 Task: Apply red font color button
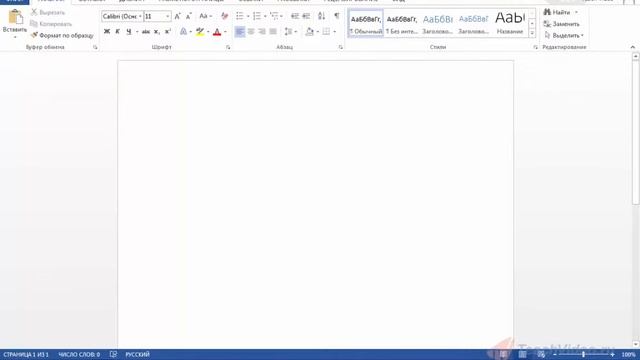click(217, 31)
